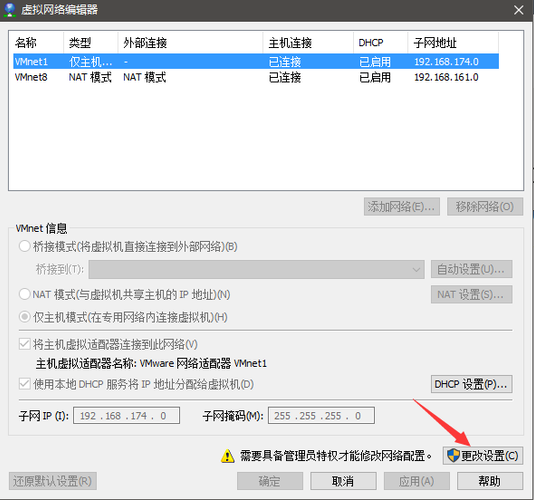Image resolution: width=534 pixels, height=500 pixels.
Task: Click subnet address 192.168.161.0
Action: tap(446, 77)
